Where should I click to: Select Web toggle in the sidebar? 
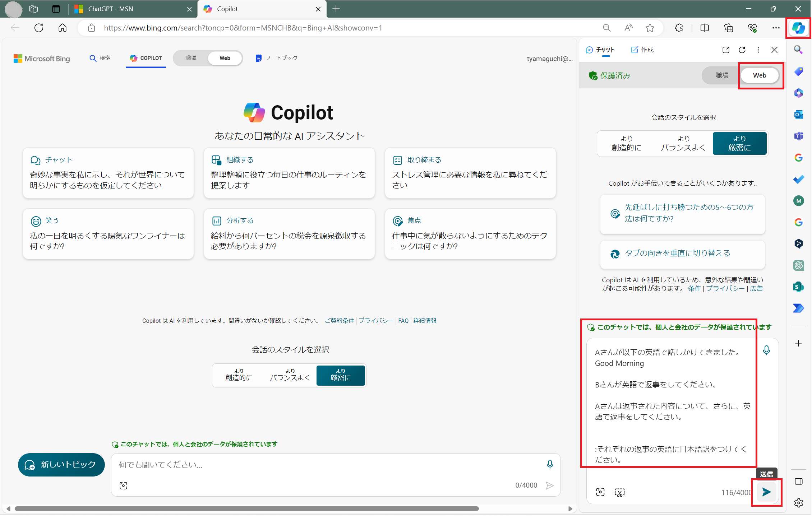pyautogui.click(x=759, y=75)
